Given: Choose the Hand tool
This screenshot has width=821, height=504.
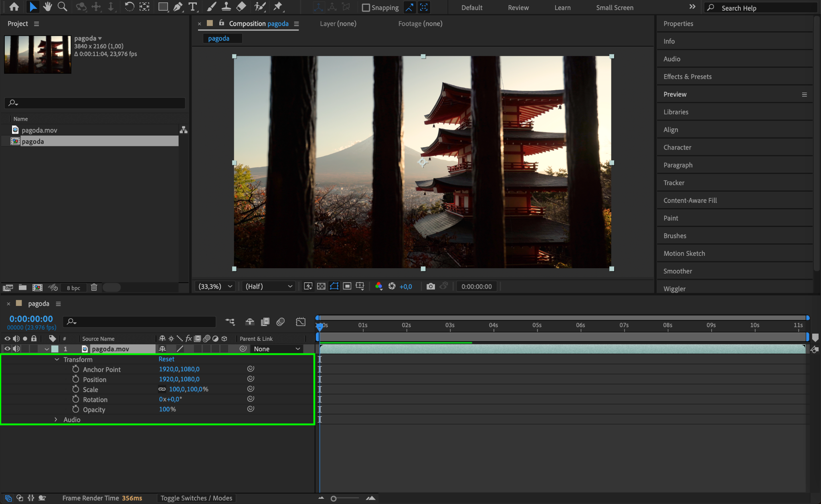Looking at the screenshot, I should click(x=47, y=7).
